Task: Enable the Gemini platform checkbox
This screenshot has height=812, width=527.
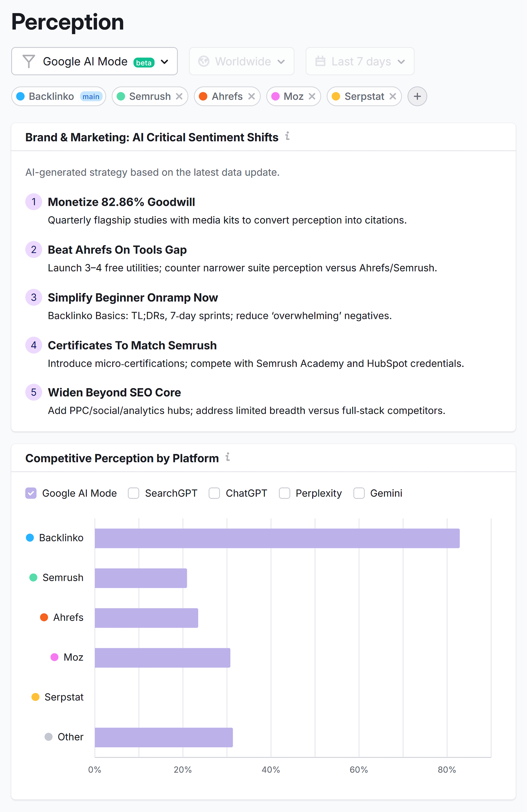Action: coord(359,493)
